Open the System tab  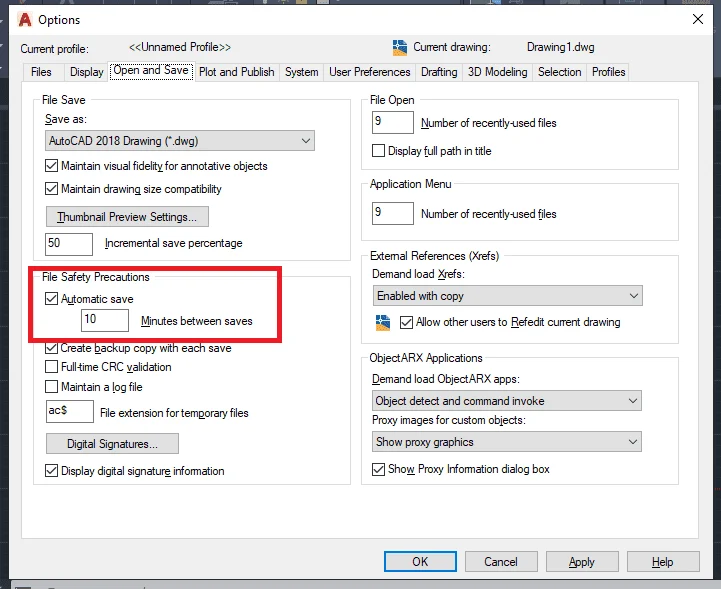coord(301,72)
